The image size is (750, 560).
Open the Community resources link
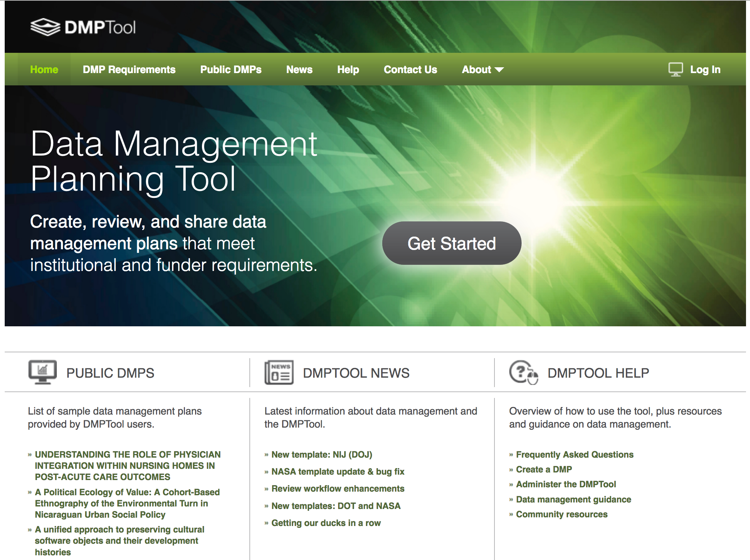click(562, 514)
